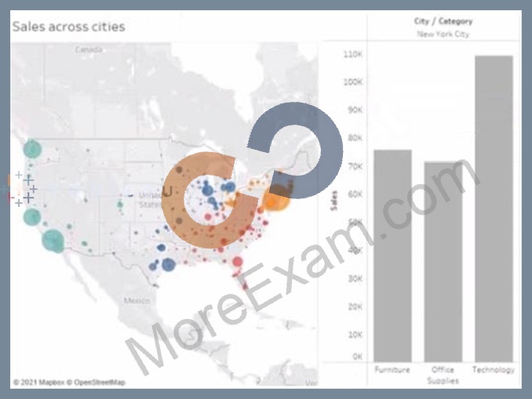The image size is (532, 399).
Task: Select the orange New York City circle
Action: (x=275, y=199)
